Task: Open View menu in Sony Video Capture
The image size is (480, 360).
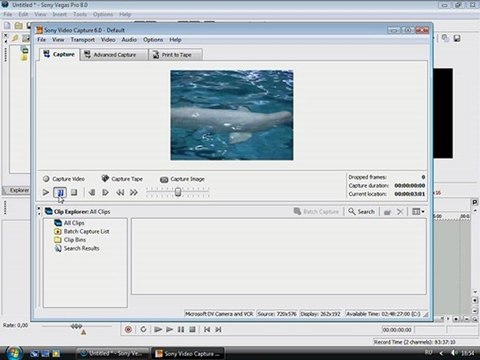Action: [x=58, y=40]
